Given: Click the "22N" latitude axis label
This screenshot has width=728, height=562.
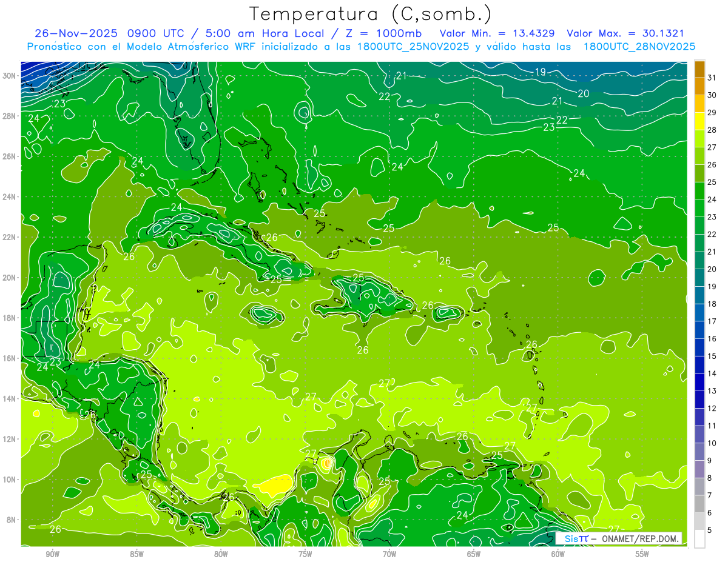Looking at the screenshot, I should [x=9, y=237].
